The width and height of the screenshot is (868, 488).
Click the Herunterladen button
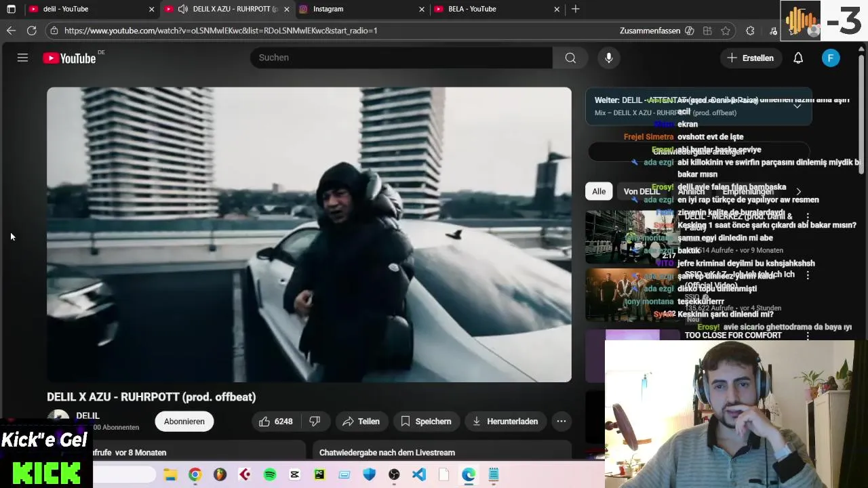[505, 422]
